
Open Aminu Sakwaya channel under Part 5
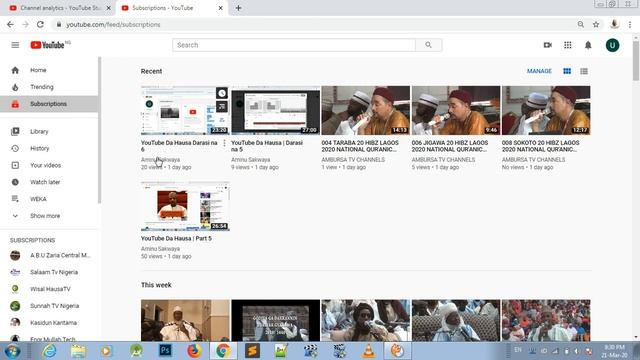[160, 249]
